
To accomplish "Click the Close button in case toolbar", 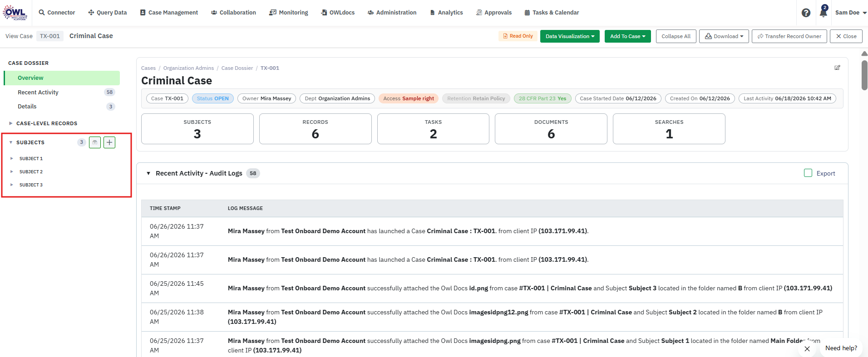I will [846, 36].
